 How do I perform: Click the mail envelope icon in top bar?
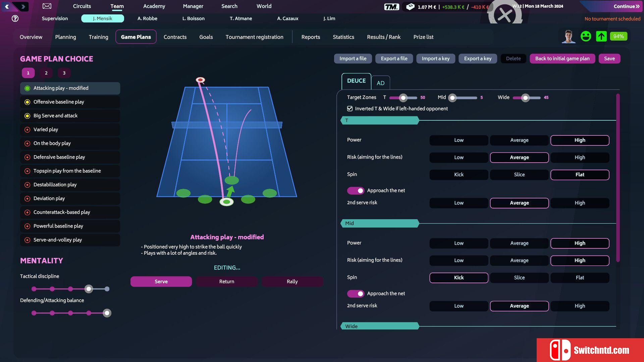[46, 6]
